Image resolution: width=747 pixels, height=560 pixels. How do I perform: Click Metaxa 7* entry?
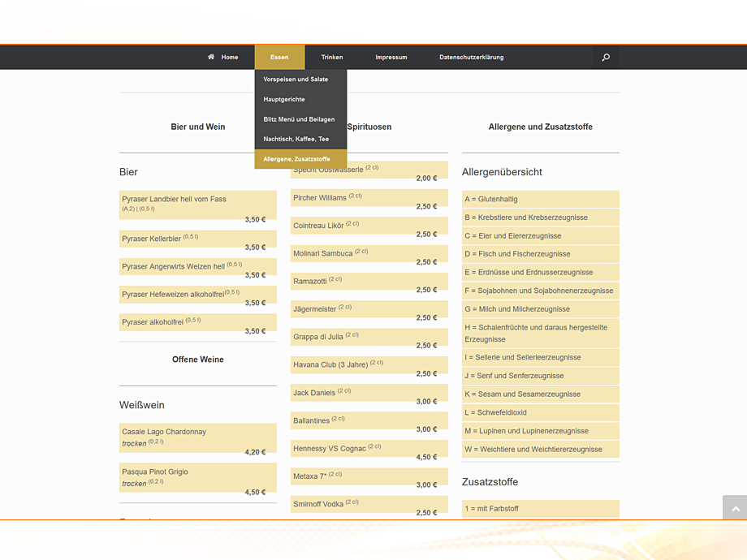pos(369,476)
